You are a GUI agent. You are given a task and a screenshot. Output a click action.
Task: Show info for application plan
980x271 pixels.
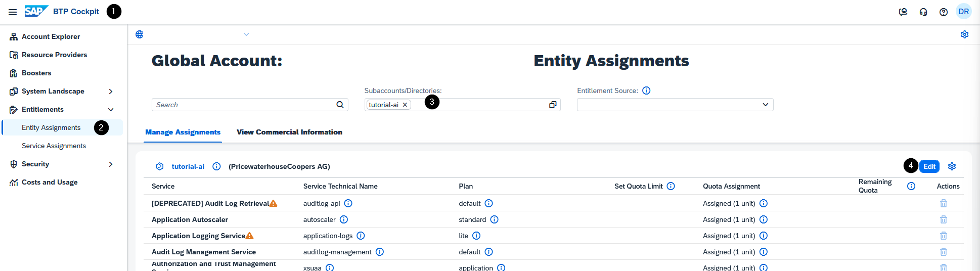(501, 267)
